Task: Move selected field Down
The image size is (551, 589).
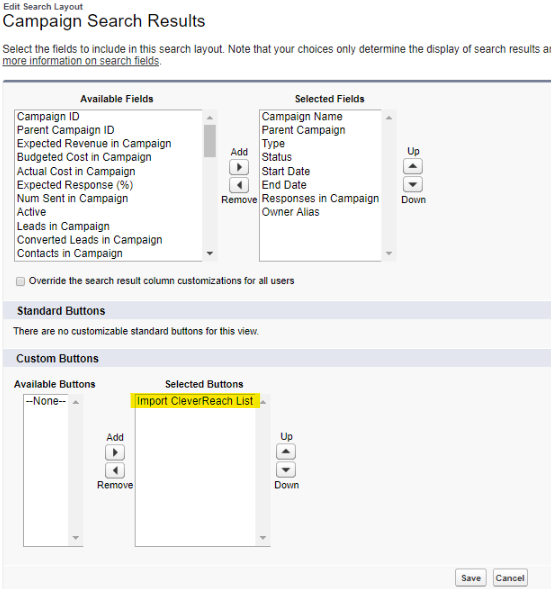Action: pyautogui.click(x=413, y=184)
